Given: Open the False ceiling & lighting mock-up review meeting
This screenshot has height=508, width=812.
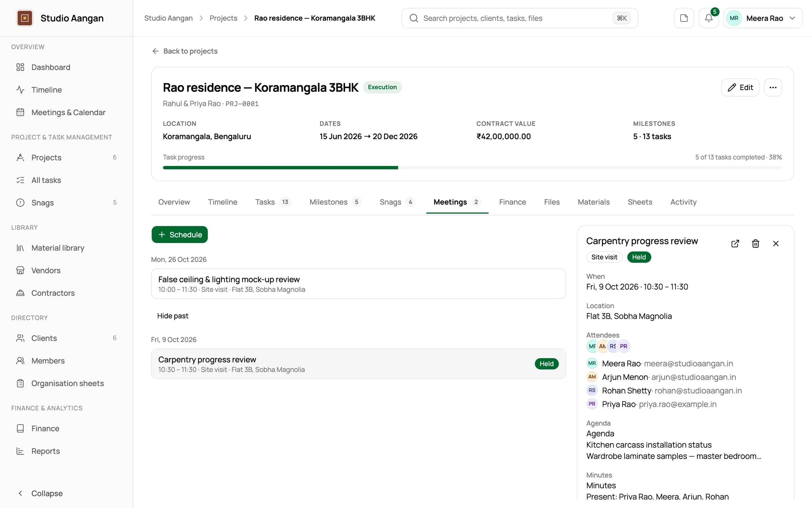Looking at the screenshot, I should (358, 283).
